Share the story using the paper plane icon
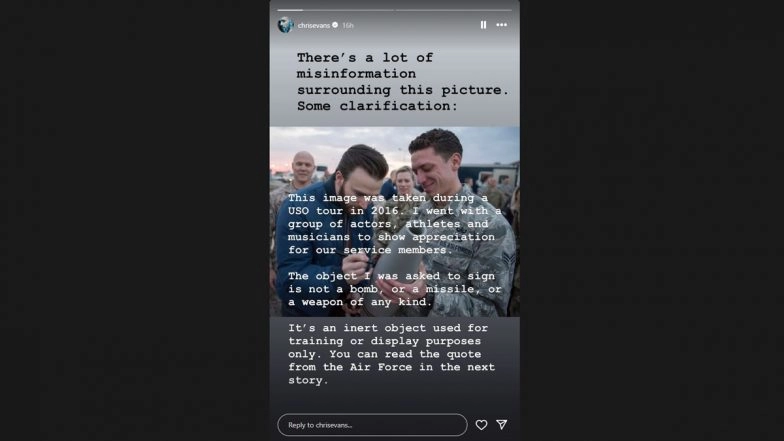 point(502,424)
